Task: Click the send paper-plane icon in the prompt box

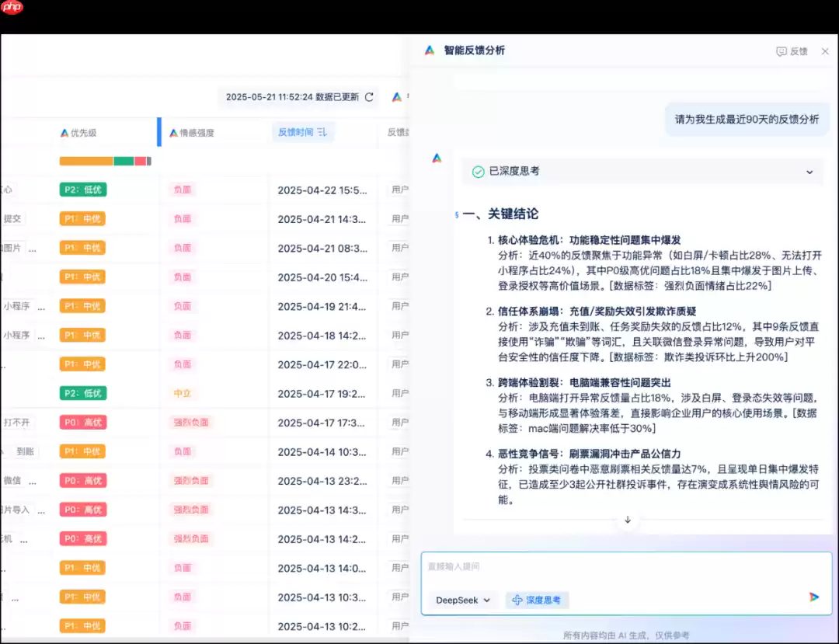Action: [x=814, y=597]
